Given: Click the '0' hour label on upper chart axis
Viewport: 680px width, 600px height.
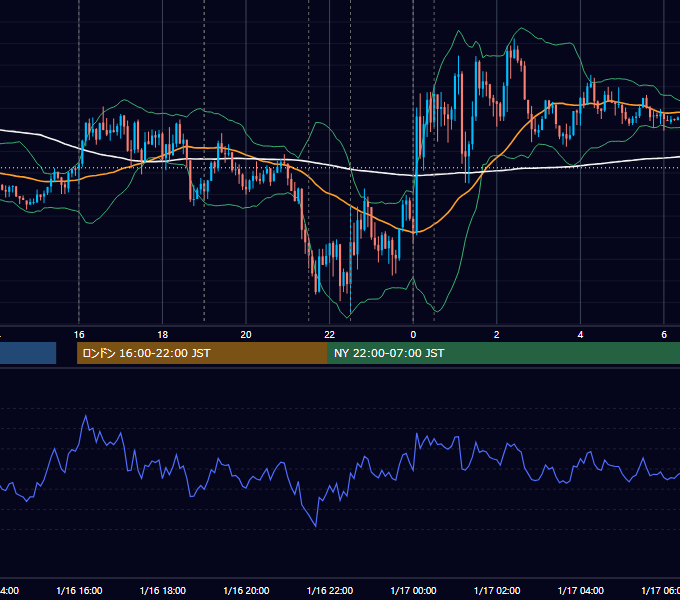Looking at the screenshot, I should coord(413,335).
